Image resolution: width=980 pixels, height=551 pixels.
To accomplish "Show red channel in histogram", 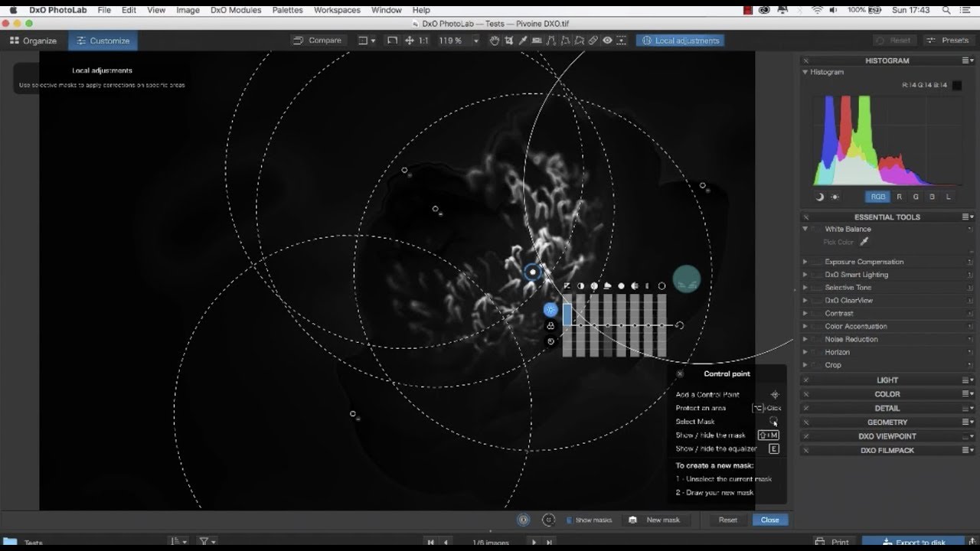I will point(900,197).
